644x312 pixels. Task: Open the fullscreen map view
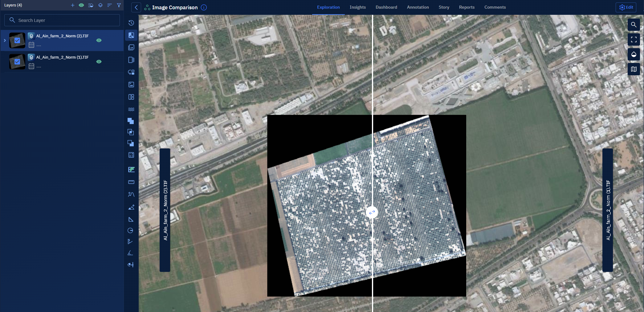click(x=634, y=40)
